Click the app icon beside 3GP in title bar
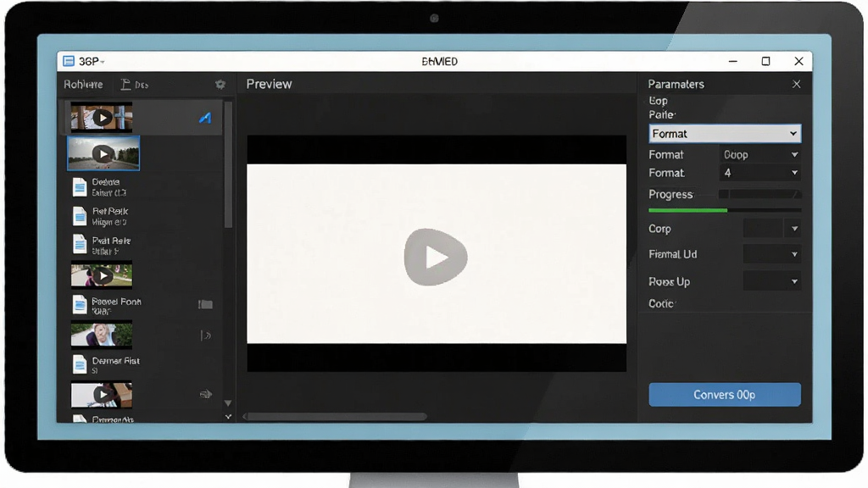Viewport: 868px width, 488px height. [x=69, y=61]
